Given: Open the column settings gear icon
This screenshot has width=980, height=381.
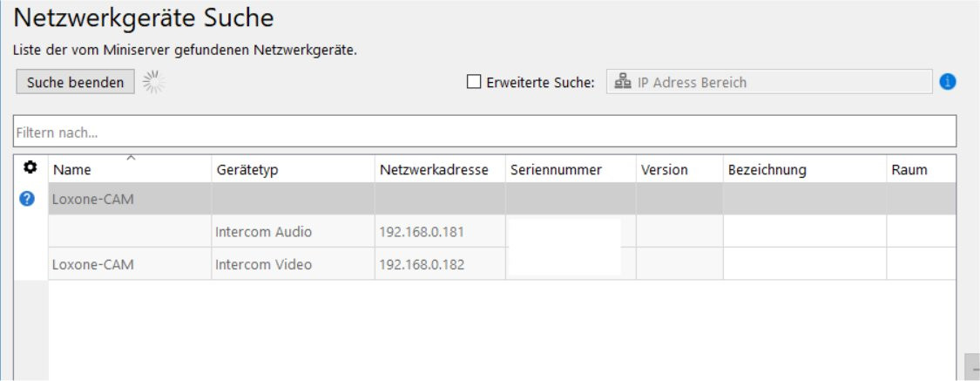Looking at the screenshot, I should pyautogui.click(x=27, y=167).
